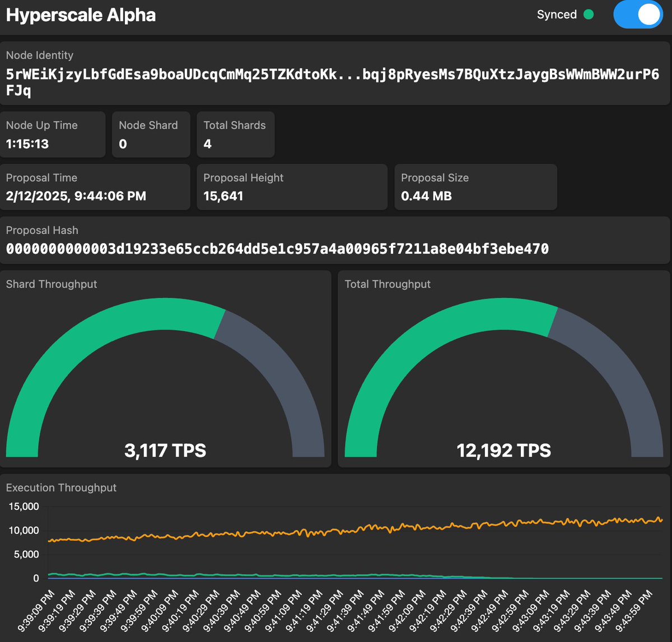
Task: Click the 9:41:29 PM x-axis label
Action: [x=325, y=610]
